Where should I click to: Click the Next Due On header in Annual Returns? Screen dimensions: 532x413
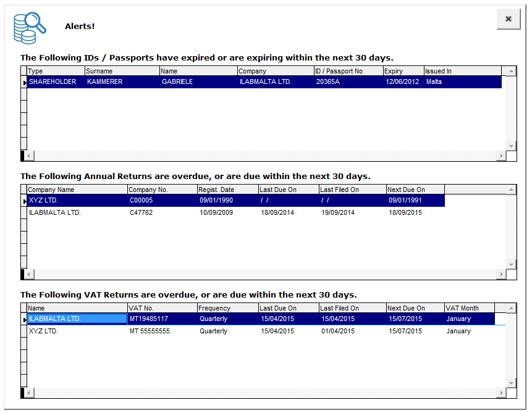(x=408, y=190)
